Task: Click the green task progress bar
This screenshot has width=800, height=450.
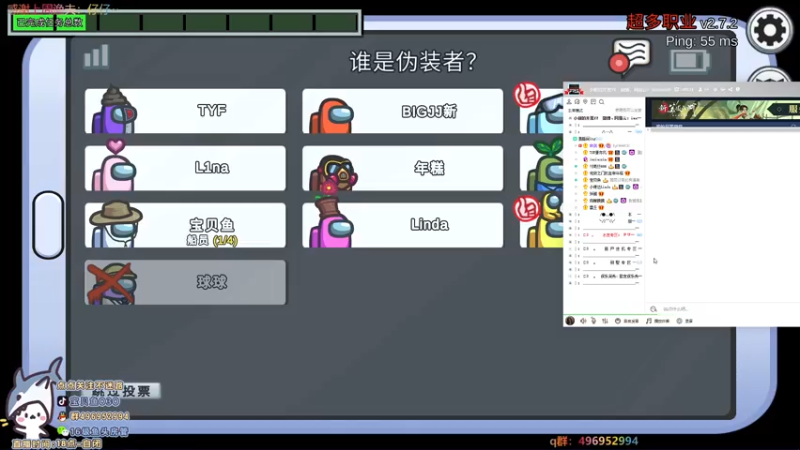Action: tap(185, 22)
